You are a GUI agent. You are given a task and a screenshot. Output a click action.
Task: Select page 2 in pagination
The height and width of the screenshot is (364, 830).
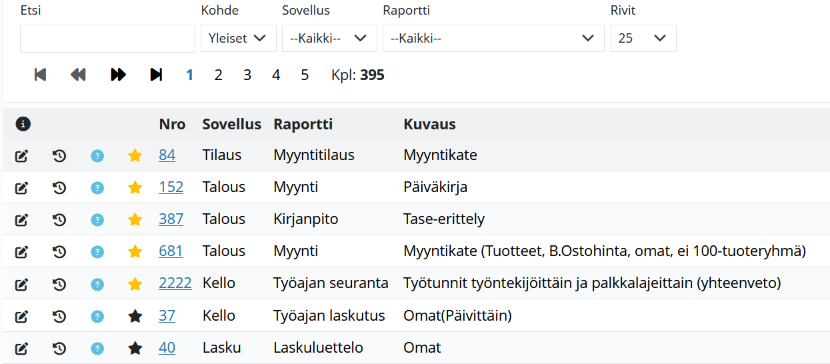click(x=218, y=75)
